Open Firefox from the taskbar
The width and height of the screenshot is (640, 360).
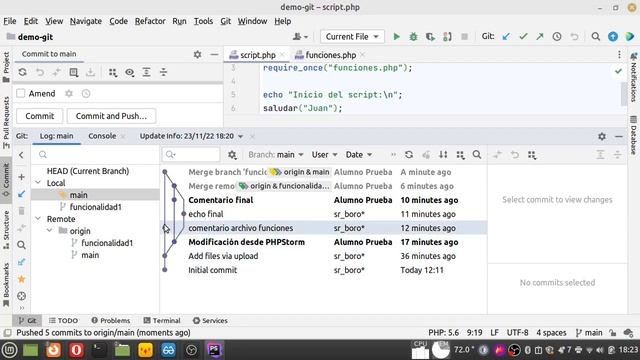(53, 350)
